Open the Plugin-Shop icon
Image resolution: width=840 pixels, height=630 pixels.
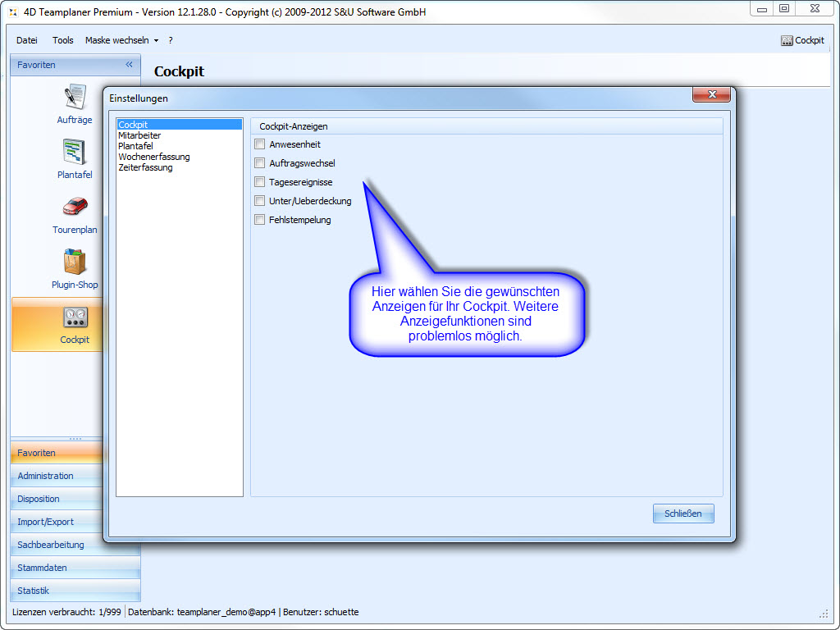pos(75,262)
